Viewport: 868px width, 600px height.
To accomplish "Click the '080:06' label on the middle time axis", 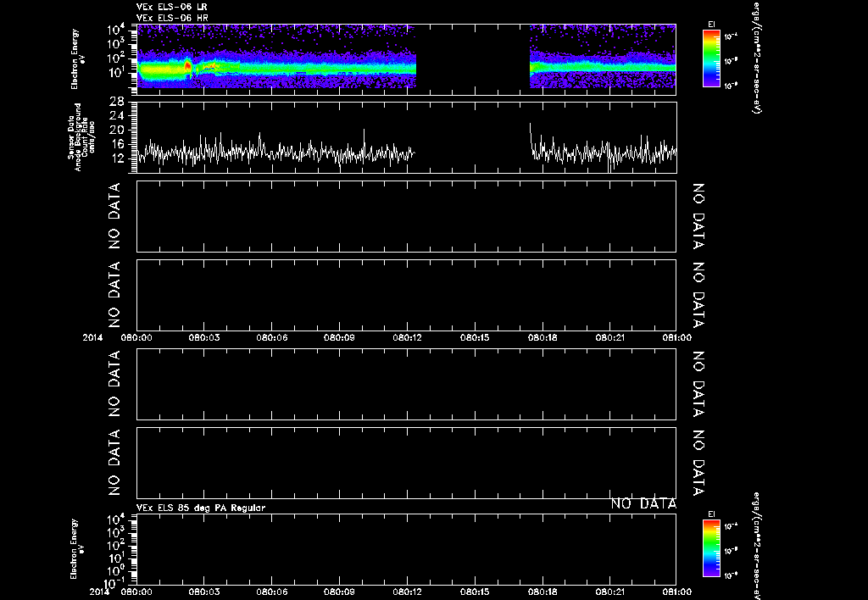I will 272,337.
